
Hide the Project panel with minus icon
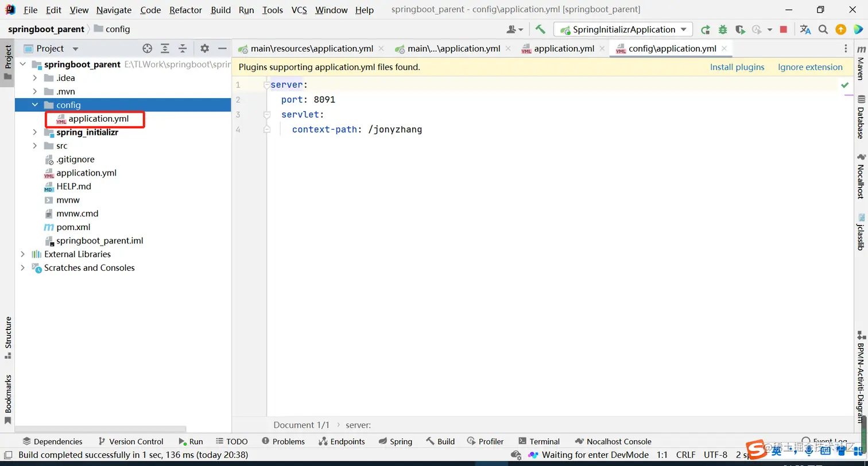click(x=222, y=48)
